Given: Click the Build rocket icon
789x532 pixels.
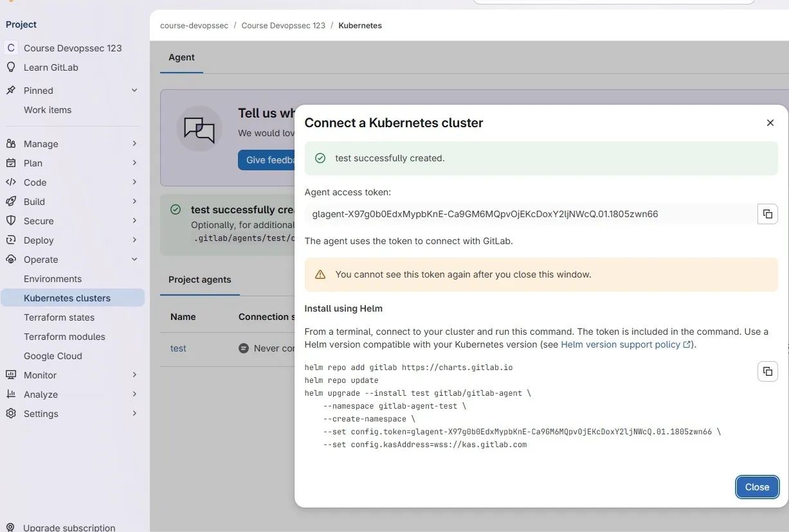Looking at the screenshot, I should coord(11,201).
